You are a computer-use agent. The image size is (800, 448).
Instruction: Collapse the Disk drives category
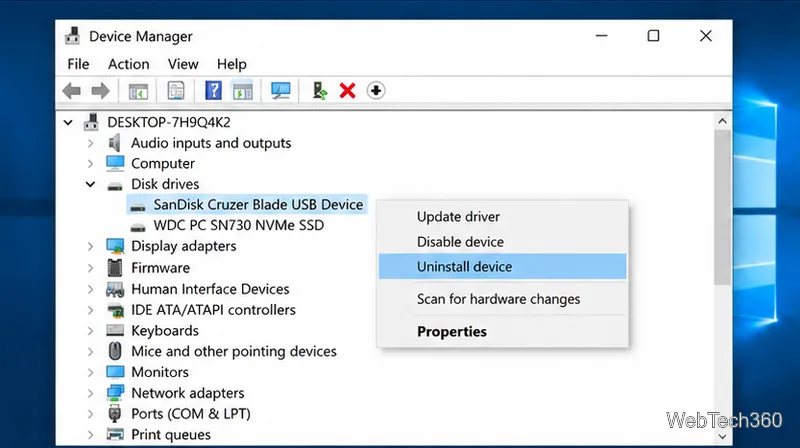tap(90, 184)
